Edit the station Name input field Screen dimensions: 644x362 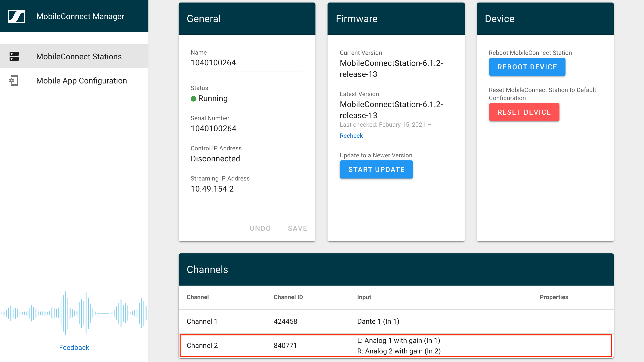pos(247,63)
